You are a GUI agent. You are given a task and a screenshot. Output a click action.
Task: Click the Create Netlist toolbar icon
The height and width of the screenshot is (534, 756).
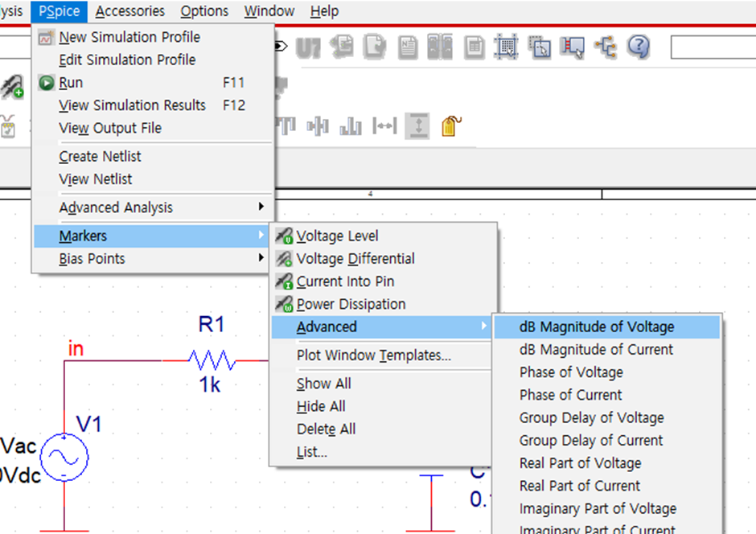coord(408,47)
